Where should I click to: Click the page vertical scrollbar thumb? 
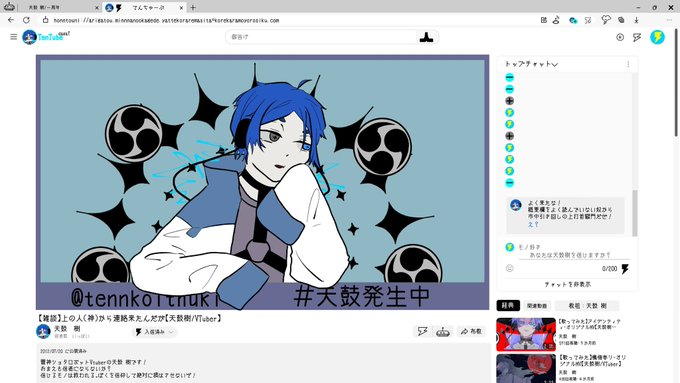click(x=677, y=82)
